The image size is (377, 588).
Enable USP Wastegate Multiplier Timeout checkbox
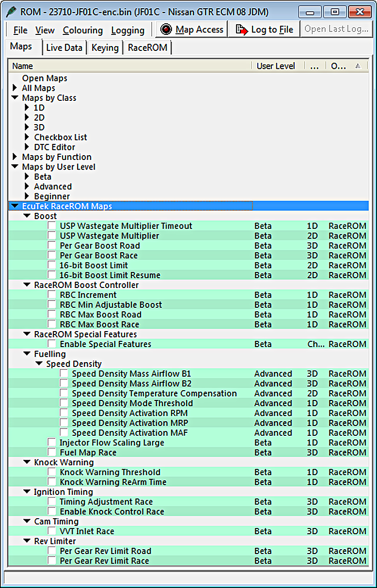tap(52, 226)
